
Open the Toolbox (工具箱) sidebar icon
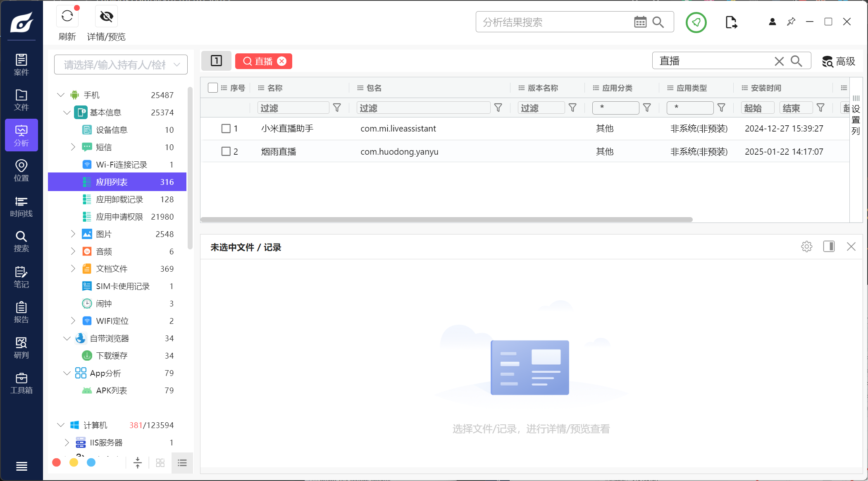click(x=21, y=383)
